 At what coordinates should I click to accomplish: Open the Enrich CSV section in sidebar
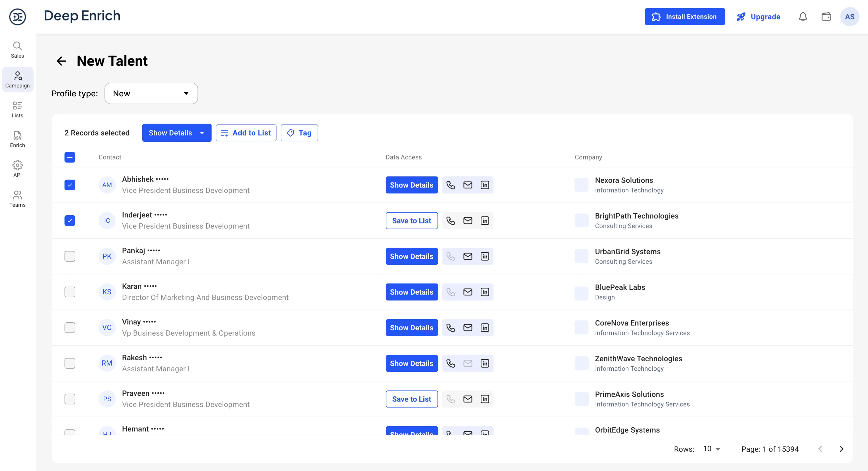(18, 139)
